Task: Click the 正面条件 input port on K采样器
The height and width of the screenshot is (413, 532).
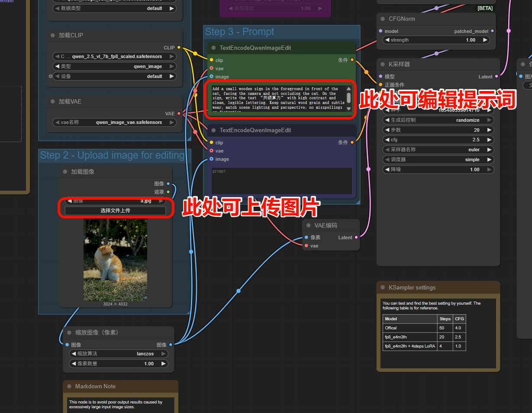Action: [x=380, y=85]
